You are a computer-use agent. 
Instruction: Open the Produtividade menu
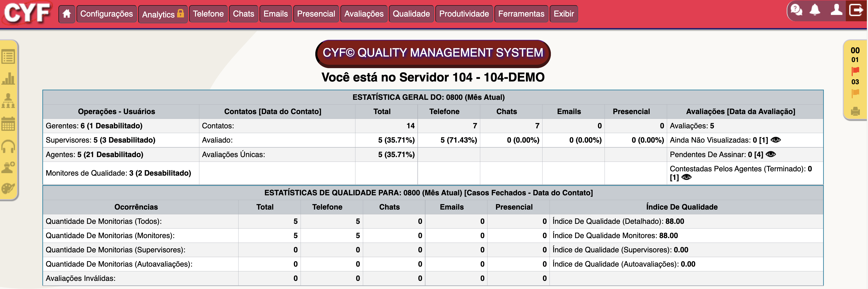464,14
